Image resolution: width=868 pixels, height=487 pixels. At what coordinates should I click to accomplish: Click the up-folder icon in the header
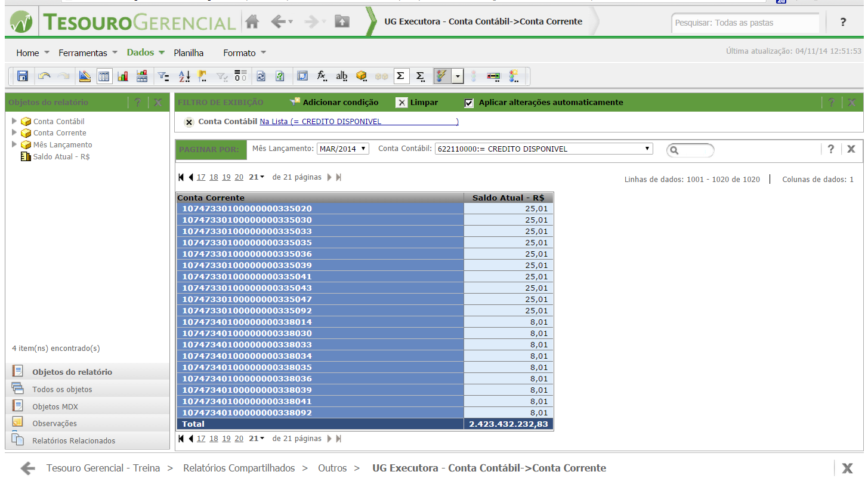click(342, 22)
